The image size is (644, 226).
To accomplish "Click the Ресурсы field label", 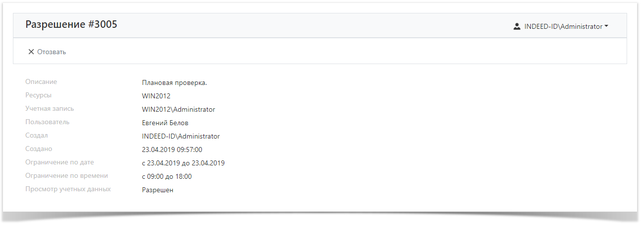I will (x=38, y=95).
